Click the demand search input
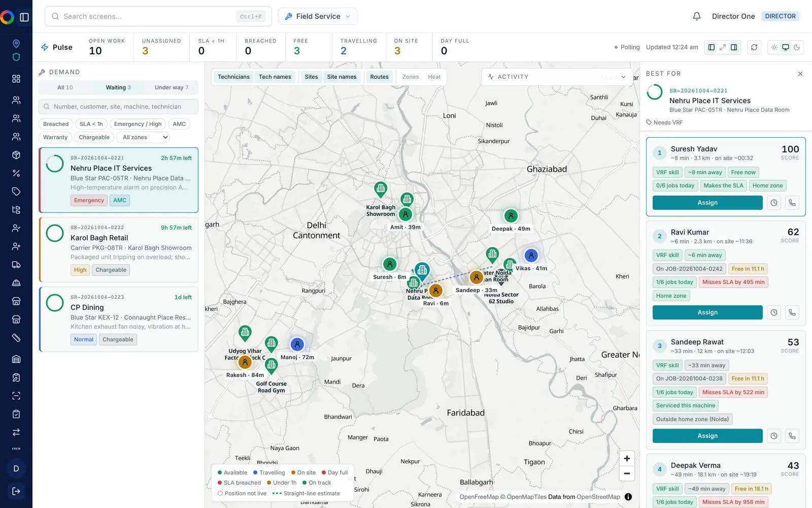 tap(118, 107)
